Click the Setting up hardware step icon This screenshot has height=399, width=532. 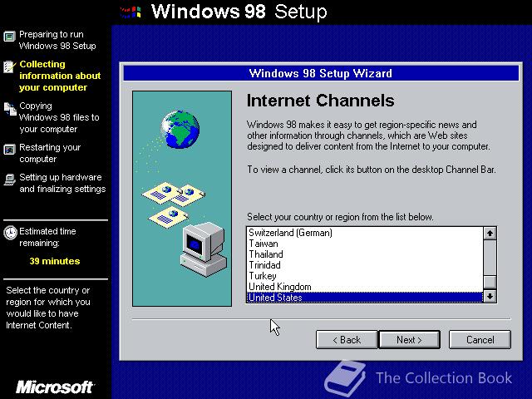tap(9, 180)
